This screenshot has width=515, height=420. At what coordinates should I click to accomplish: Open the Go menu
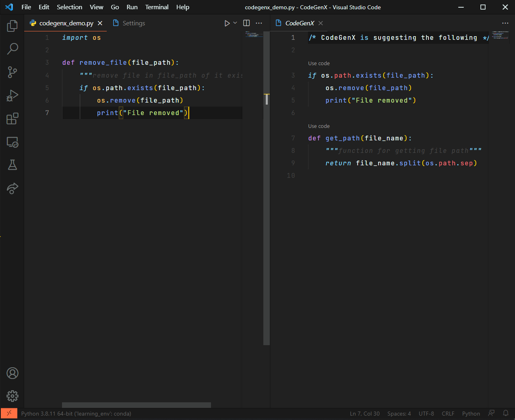(115, 7)
